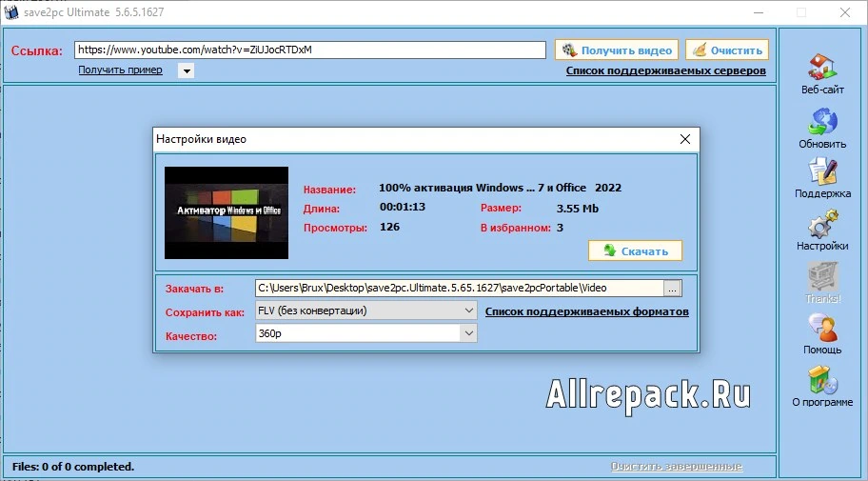Click the Получить видео button
The image size is (868, 481).
click(616, 50)
